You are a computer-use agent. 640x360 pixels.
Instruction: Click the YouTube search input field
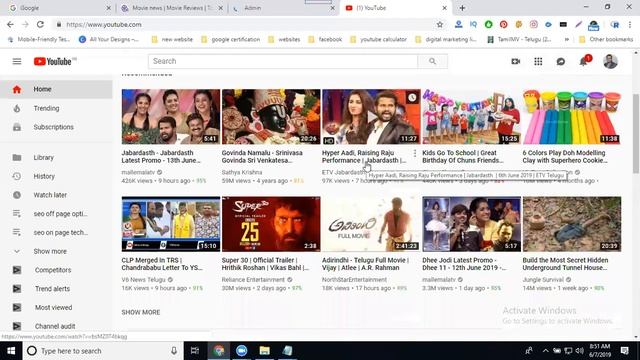point(283,61)
